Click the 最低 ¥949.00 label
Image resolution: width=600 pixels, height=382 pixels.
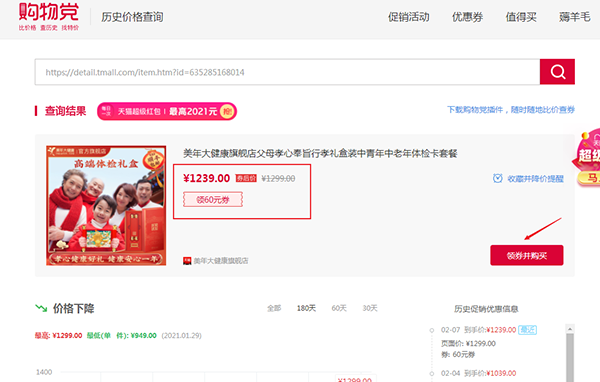tap(121, 336)
